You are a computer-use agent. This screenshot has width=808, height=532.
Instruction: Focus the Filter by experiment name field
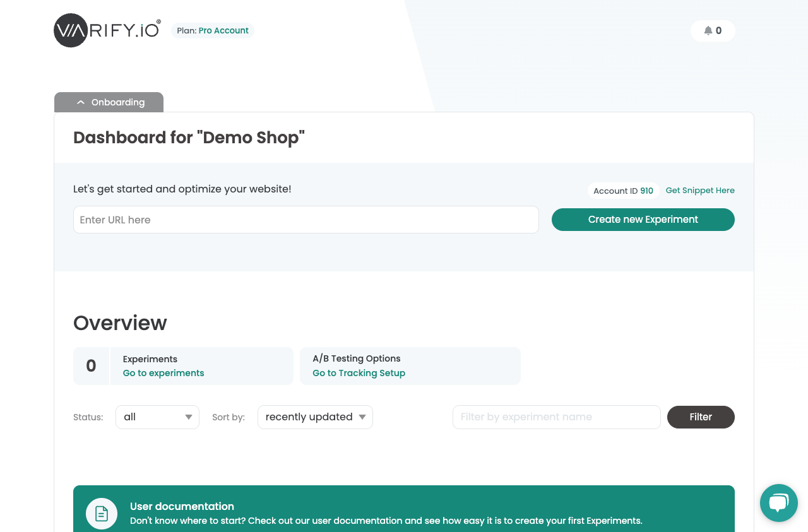(x=557, y=417)
